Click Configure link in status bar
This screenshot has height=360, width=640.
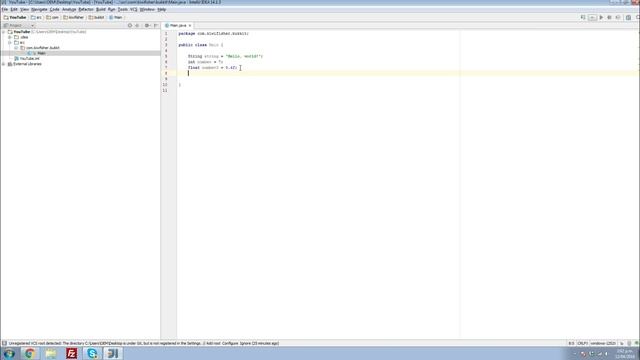click(230, 343)
